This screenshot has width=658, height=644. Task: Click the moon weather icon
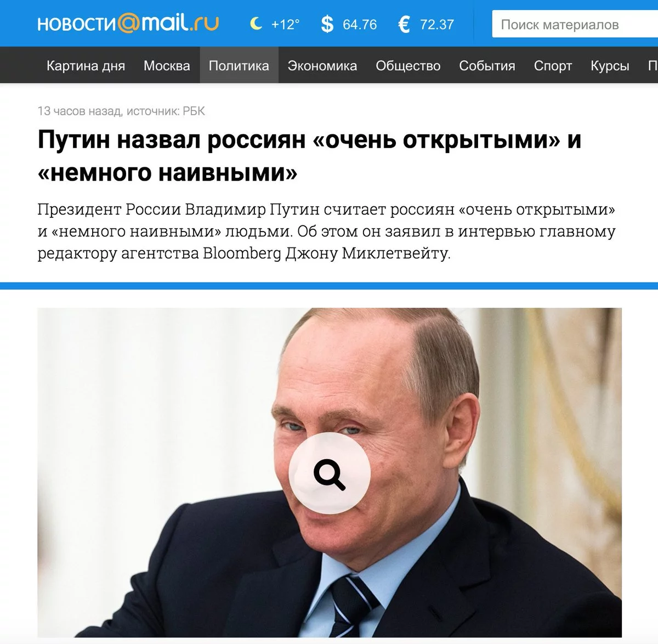point(256,24)
